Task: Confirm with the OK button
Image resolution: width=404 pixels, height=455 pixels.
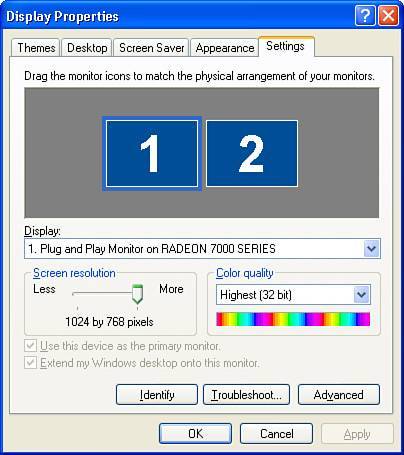Action: point(195,433)
